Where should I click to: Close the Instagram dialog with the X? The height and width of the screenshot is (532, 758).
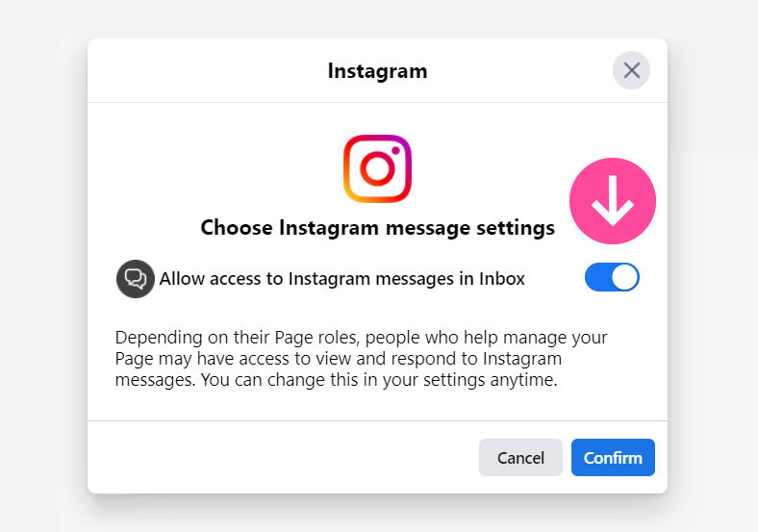[631, 70]
